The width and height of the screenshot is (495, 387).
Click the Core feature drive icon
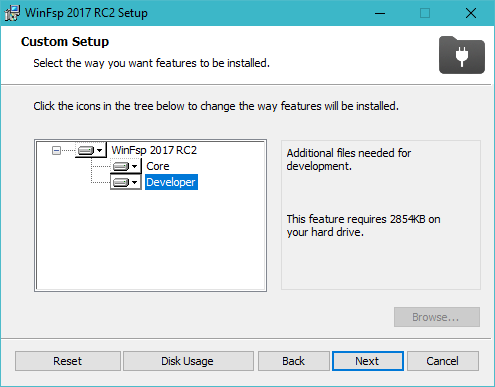click(121, 166)
